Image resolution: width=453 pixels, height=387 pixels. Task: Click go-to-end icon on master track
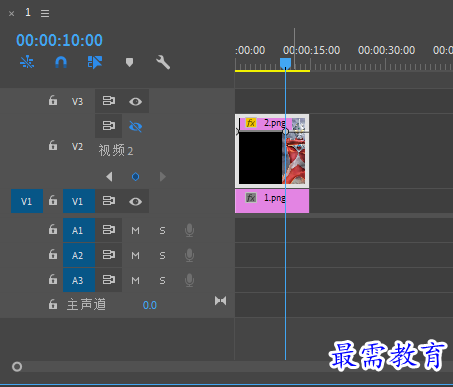point(220,301)
